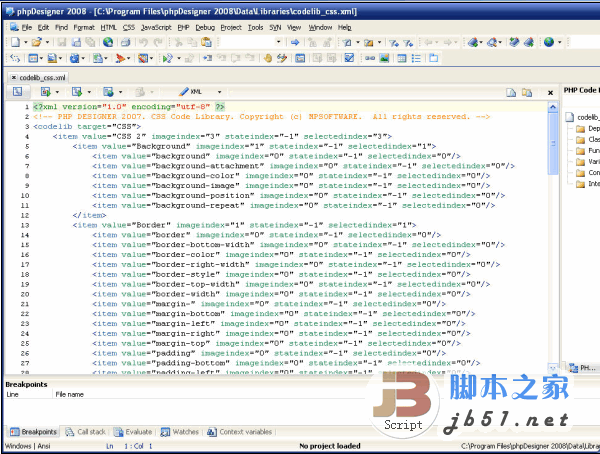This screenshot has width=600, height=454.
Task: Click line 13 Border item in the editor
Action: point(244,225)
